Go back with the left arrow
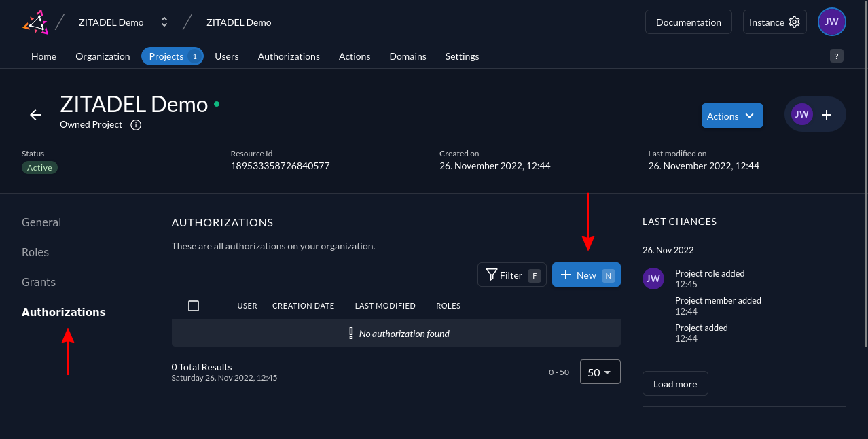 point(36,115)
